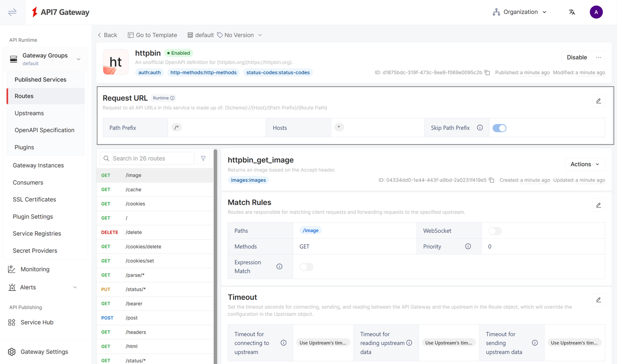Show info for reading upstream data timeout
Screen dimensions: 617x364
coord(409,343)
